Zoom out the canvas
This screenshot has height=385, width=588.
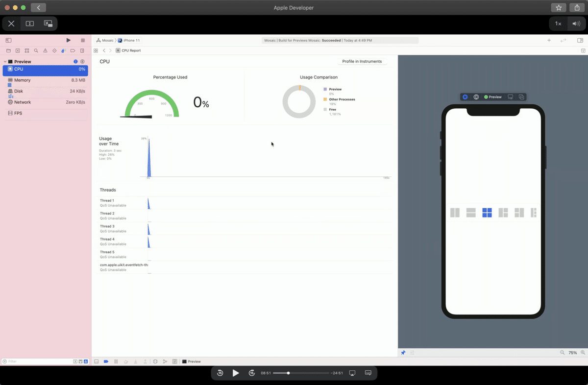(562, 353)
